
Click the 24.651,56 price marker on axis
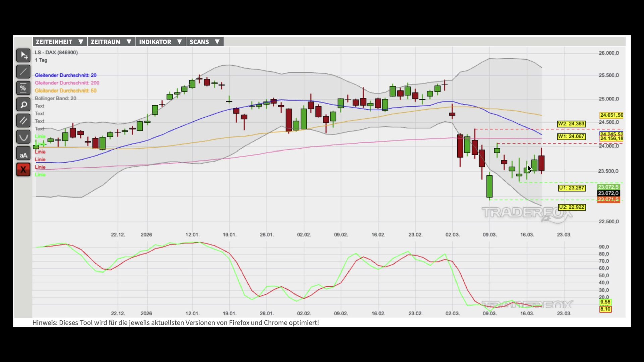point(611,115)
